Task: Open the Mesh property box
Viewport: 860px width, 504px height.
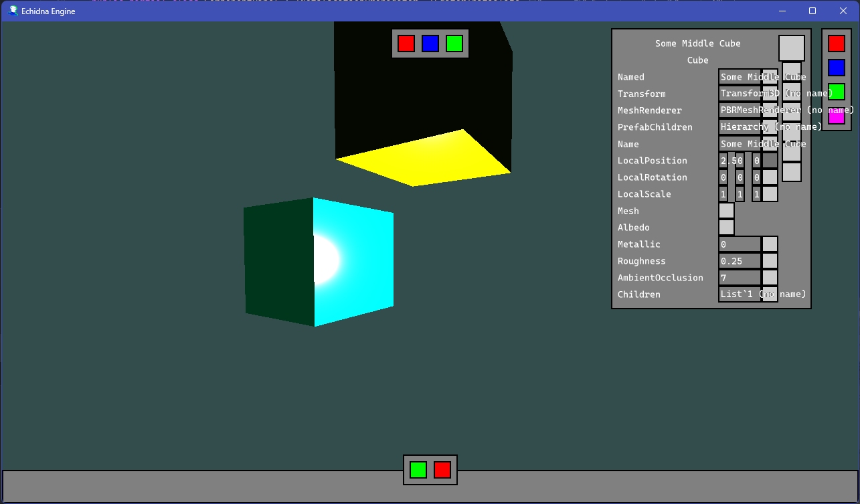Action: click(727, 211)
